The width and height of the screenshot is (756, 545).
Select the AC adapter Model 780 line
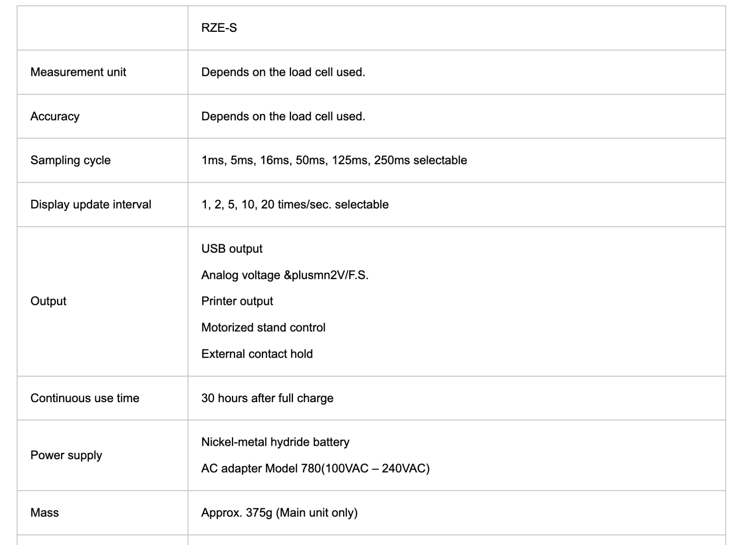(x=315, y=469)
